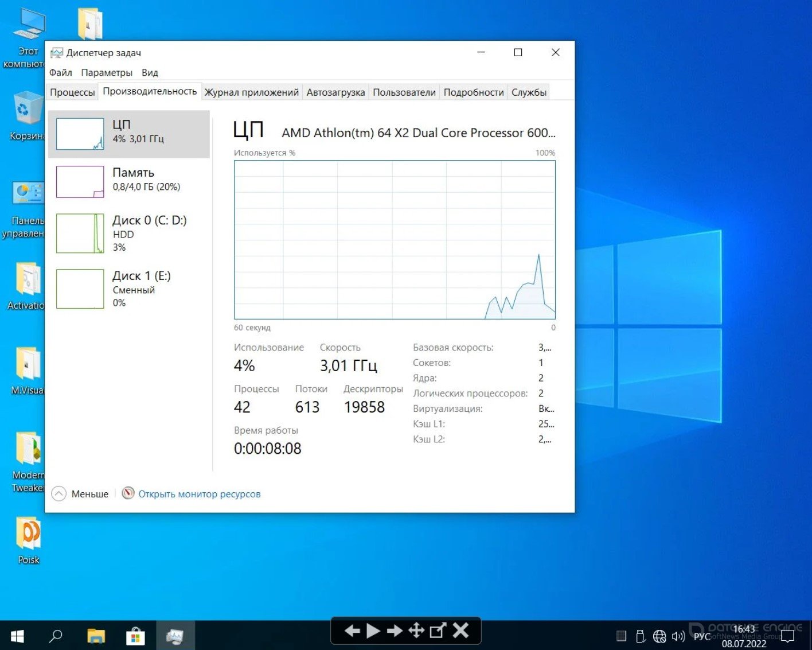This screenshot has height=650, width=812.
Task: Click the X icon in the overlay toolbar
Action: coord(460,630)
